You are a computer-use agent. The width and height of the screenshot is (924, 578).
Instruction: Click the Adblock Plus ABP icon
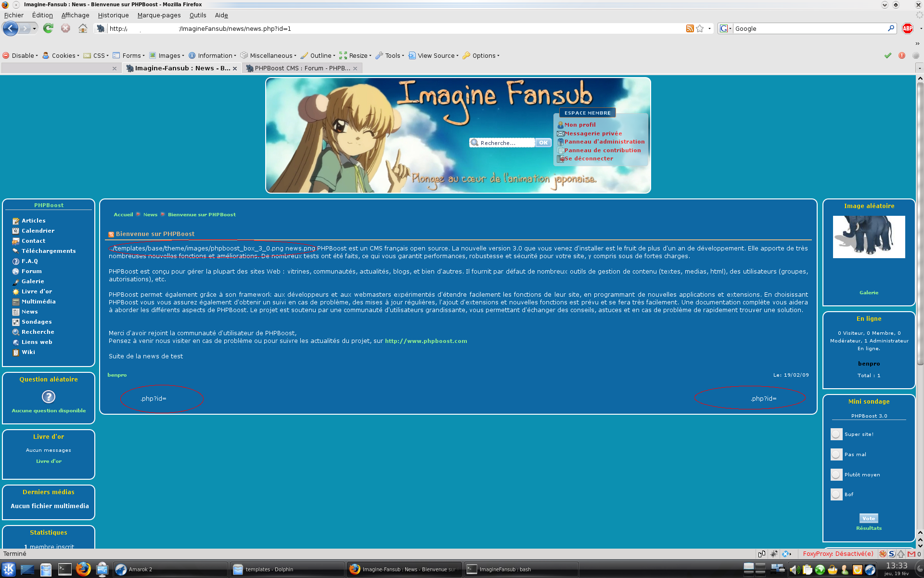(x=907, y=28)
